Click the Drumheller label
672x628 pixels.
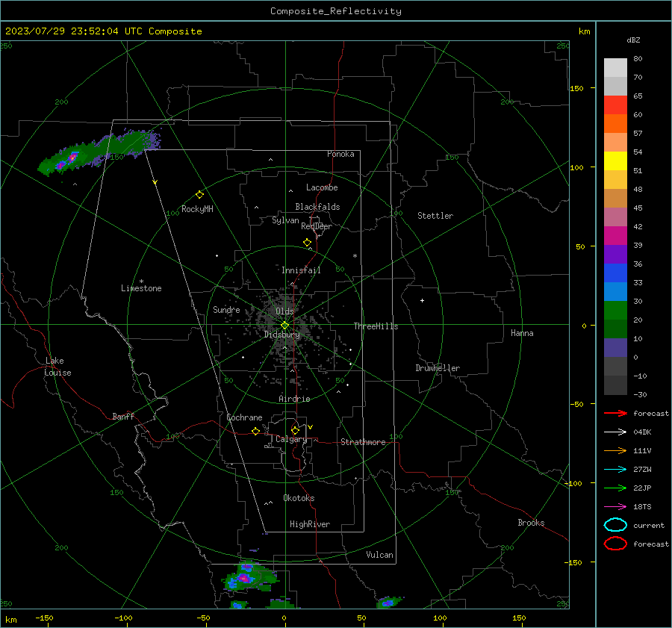pos(438,368)
